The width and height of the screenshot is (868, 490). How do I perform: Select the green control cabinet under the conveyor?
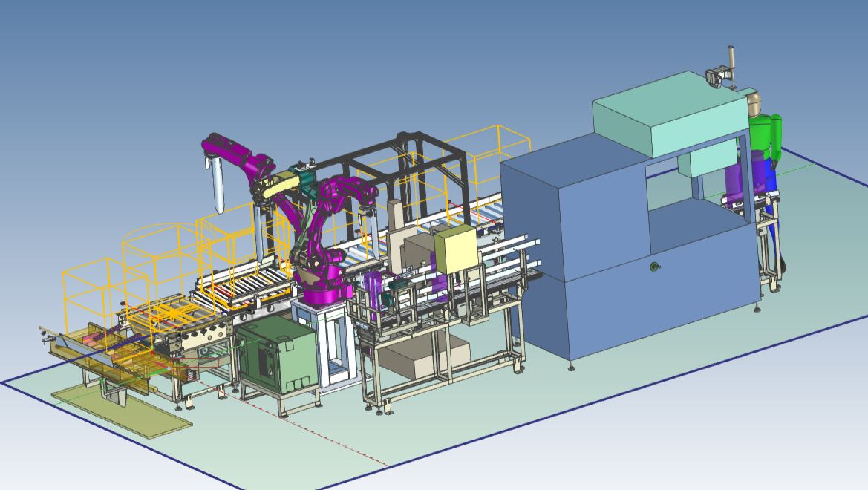277,354
